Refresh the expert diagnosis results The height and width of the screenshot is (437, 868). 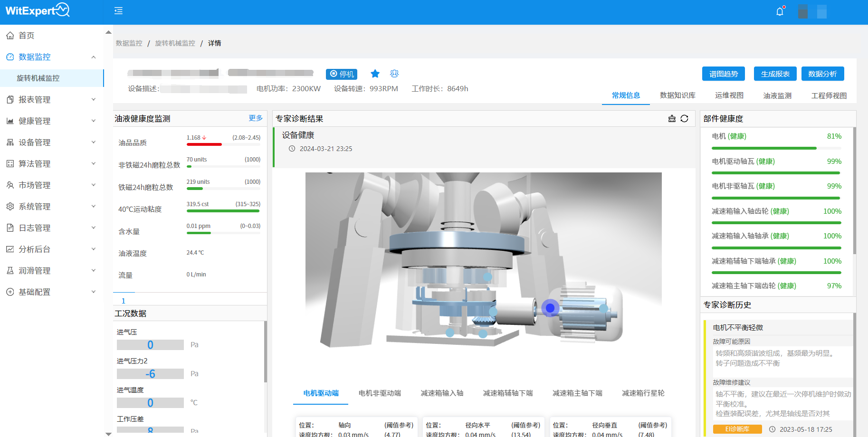pyautogui.click(x=684, y=119)
